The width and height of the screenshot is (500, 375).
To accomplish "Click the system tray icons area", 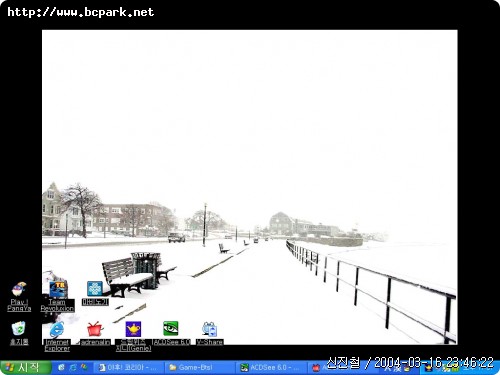I will pyautogui.click(x=457, y=369).
